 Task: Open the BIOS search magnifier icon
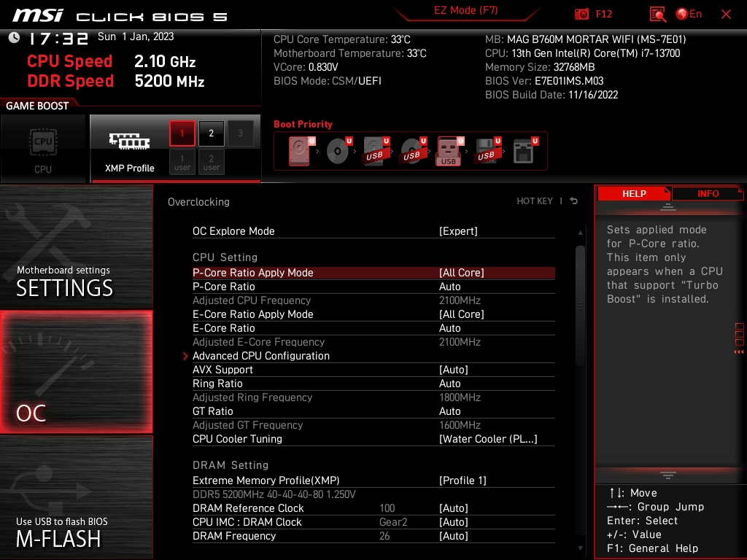(658, 15)
